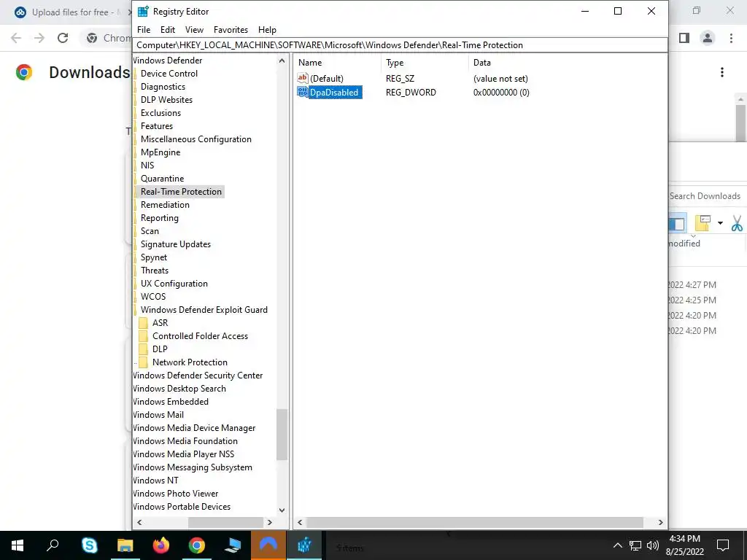
Task: Select the DpaDisabled DWORD value
Action: coord(334,93)
